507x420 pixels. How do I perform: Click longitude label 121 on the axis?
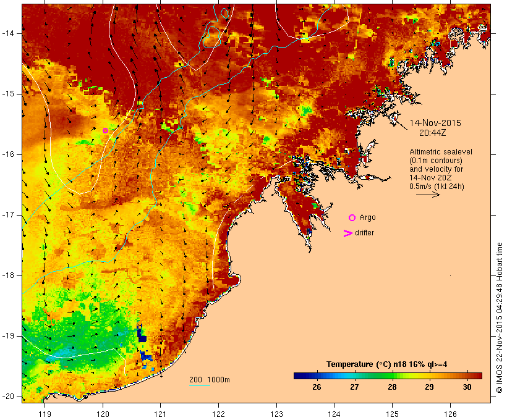[160, 414]
